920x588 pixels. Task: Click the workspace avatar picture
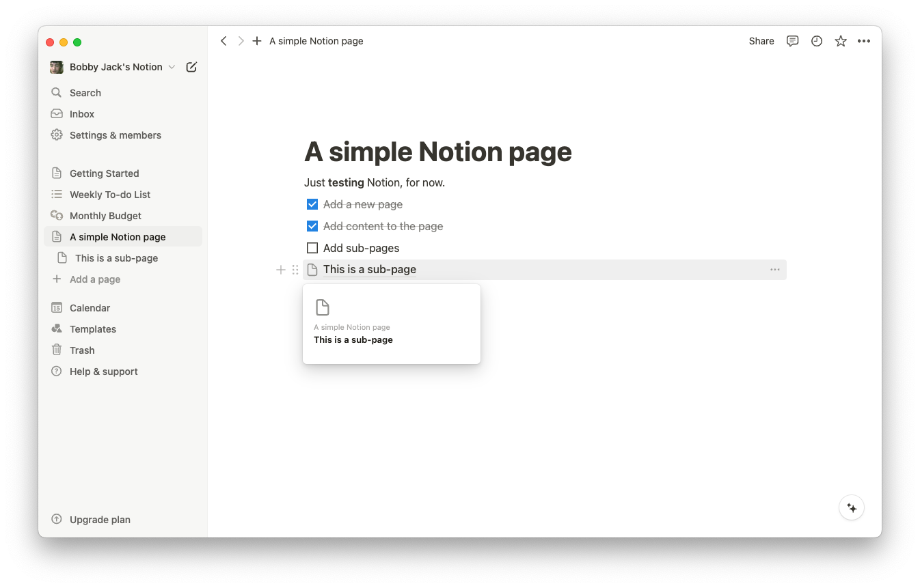57,67
